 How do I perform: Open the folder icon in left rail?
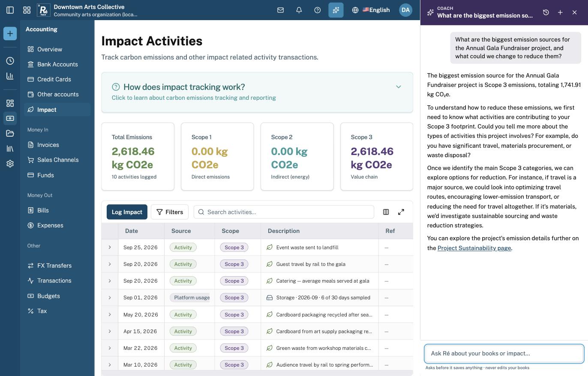click(x=10, y=133)
